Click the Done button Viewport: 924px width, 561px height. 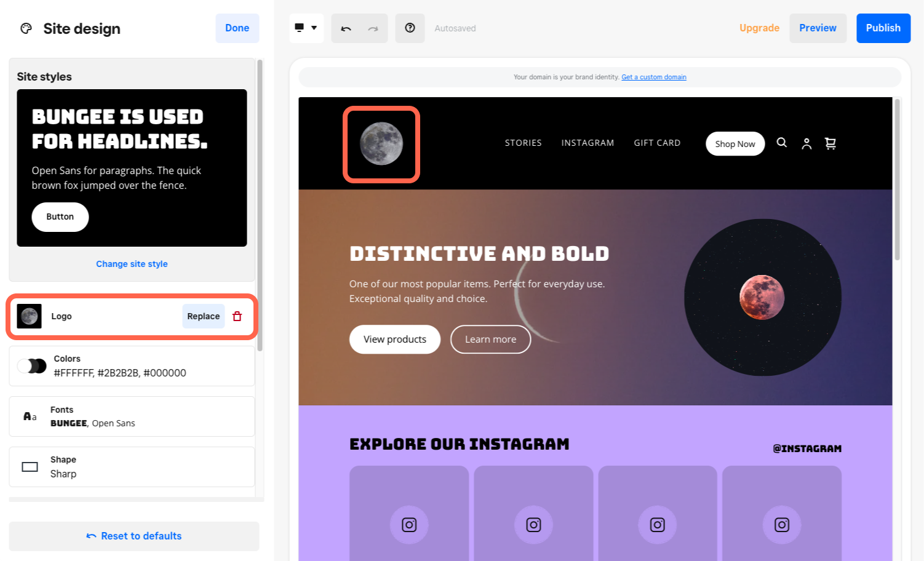[x=237, y=28]
